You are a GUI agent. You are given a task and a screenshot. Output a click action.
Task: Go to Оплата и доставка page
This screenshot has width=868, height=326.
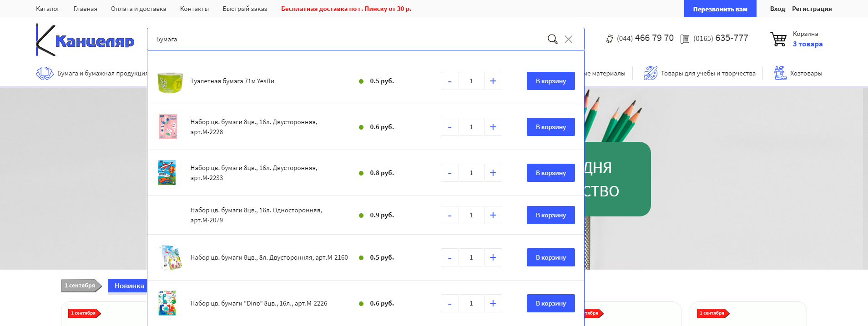(138, 9)
